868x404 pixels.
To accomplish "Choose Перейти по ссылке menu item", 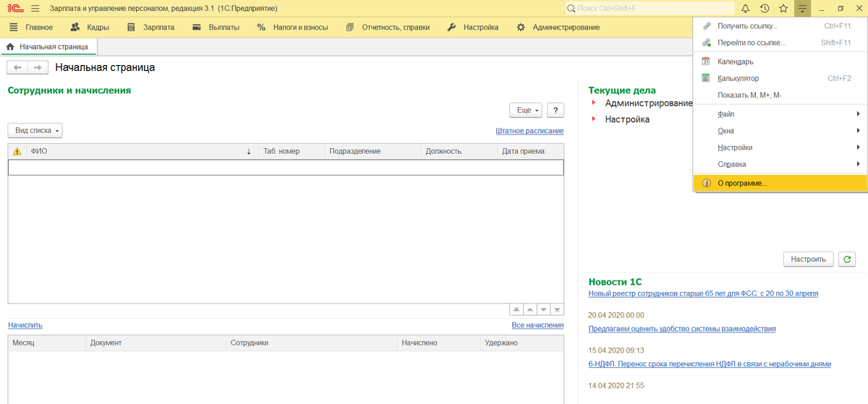I will point(780,43).
